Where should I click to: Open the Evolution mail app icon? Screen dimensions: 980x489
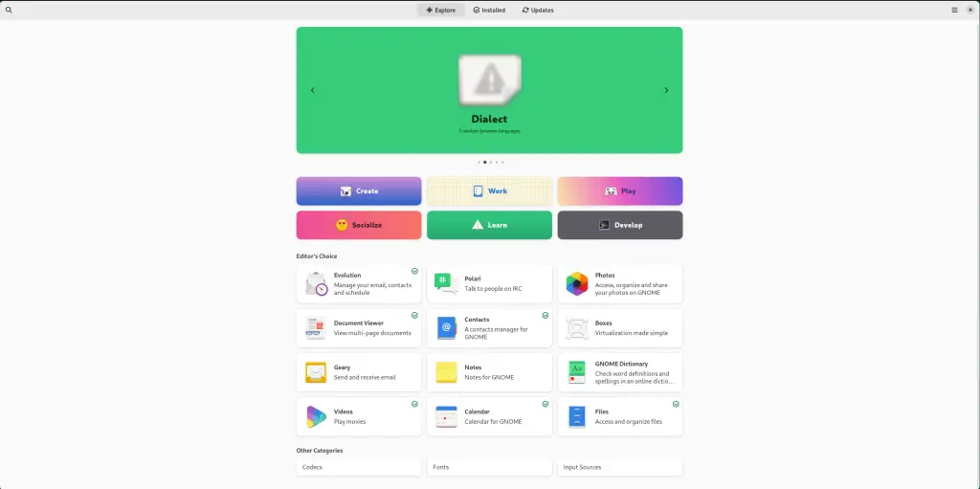coord(317,284)
